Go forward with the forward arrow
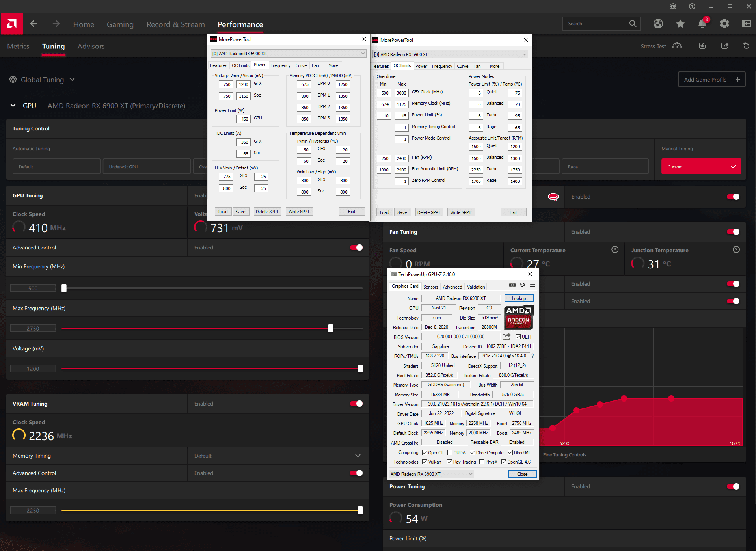756x551 pixels. point(56,24)
